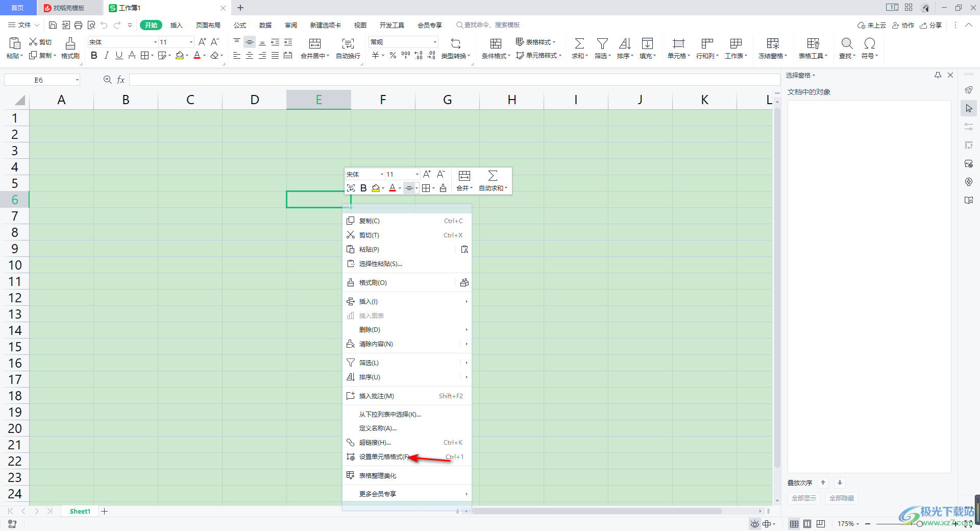Click the Undo arrow icon

pos(104,25)
